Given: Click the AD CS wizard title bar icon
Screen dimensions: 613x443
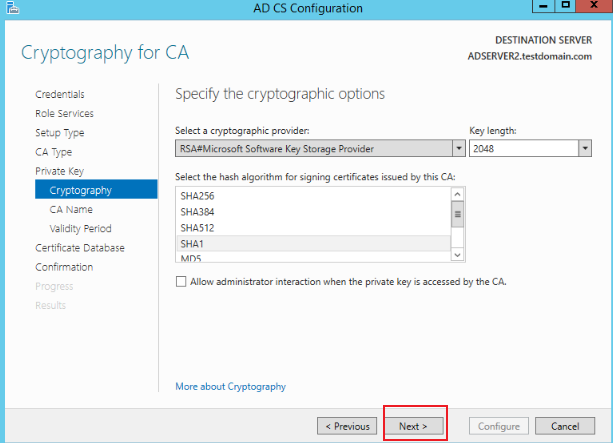Looking at the screenshot, I should click(x=13, y=7).
